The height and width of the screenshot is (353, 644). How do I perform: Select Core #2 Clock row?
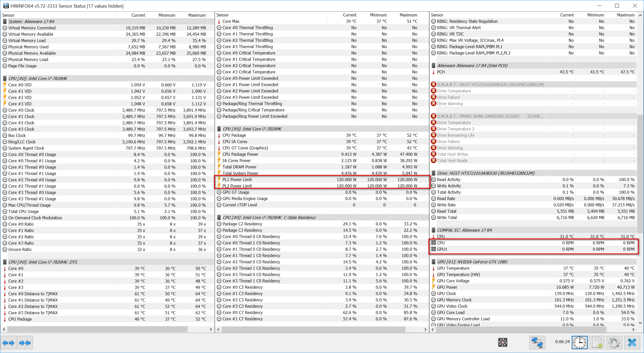108,123
